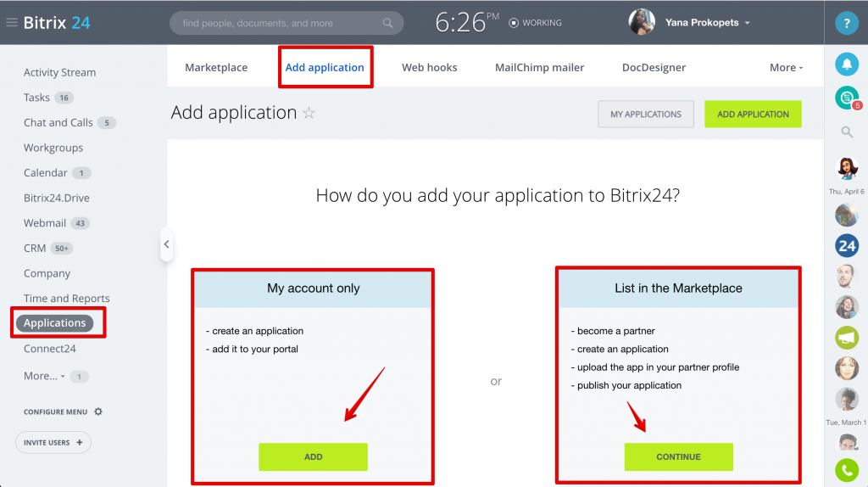The height and width of the screenshot is (487, 868).
Task: Open the Calendar menu item
Action: tap(46, 173)
